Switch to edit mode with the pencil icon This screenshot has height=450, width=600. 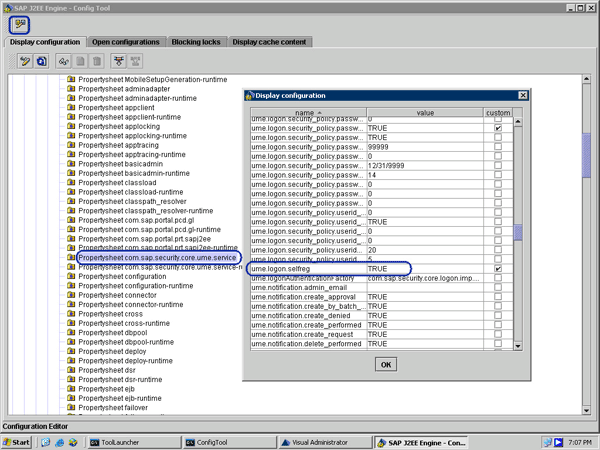point(25,61)
